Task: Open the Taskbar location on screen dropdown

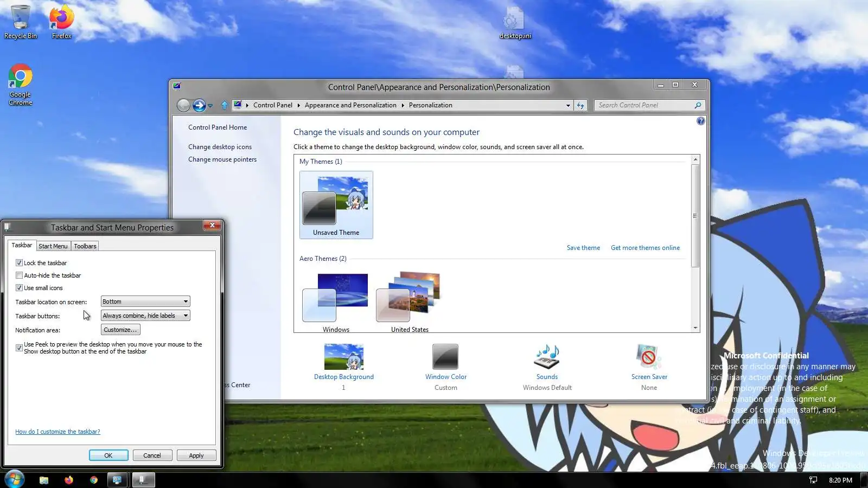Action: pos(145,301)
